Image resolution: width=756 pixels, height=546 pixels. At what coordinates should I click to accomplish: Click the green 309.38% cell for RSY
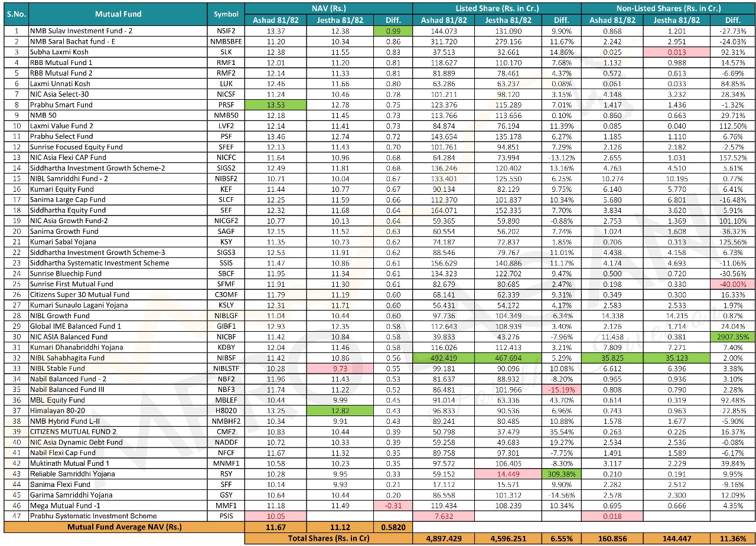click(x=562, y=474)
